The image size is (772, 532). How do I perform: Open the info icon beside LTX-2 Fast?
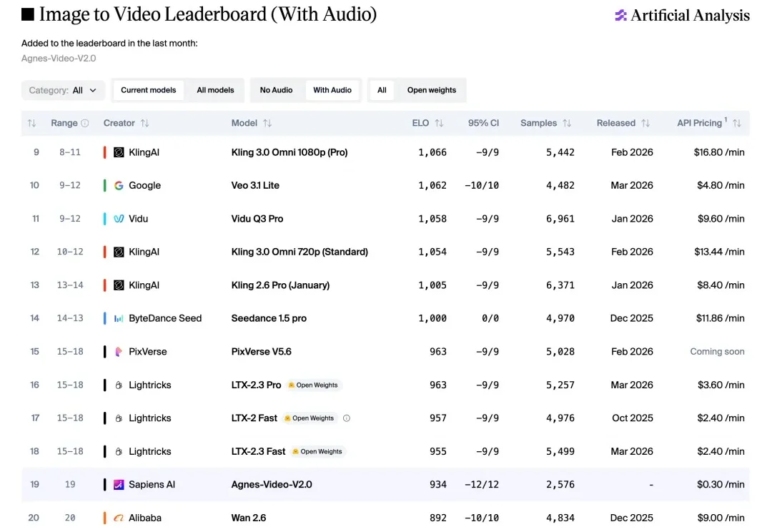[x=347, y=418]
